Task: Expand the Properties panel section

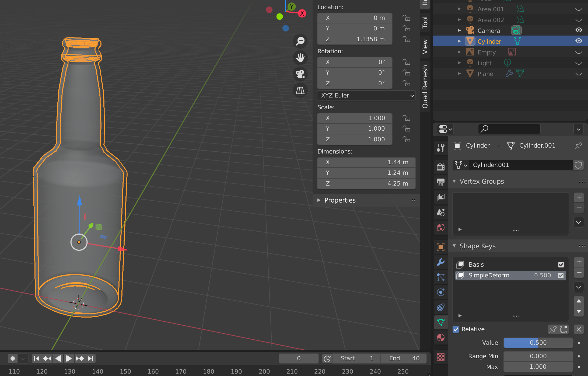Action: coord(340,200)
